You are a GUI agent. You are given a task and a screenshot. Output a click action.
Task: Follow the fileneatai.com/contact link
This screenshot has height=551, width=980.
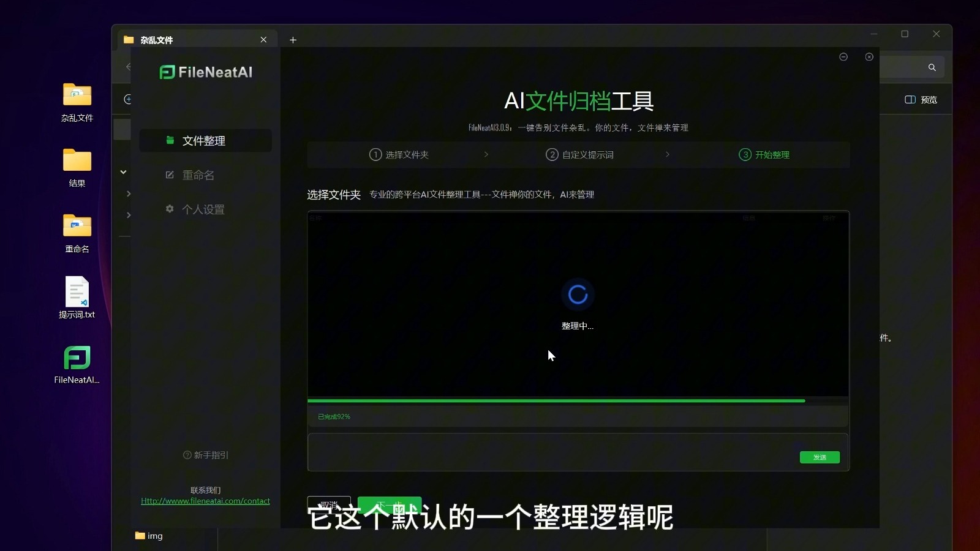tap(205, 501)
